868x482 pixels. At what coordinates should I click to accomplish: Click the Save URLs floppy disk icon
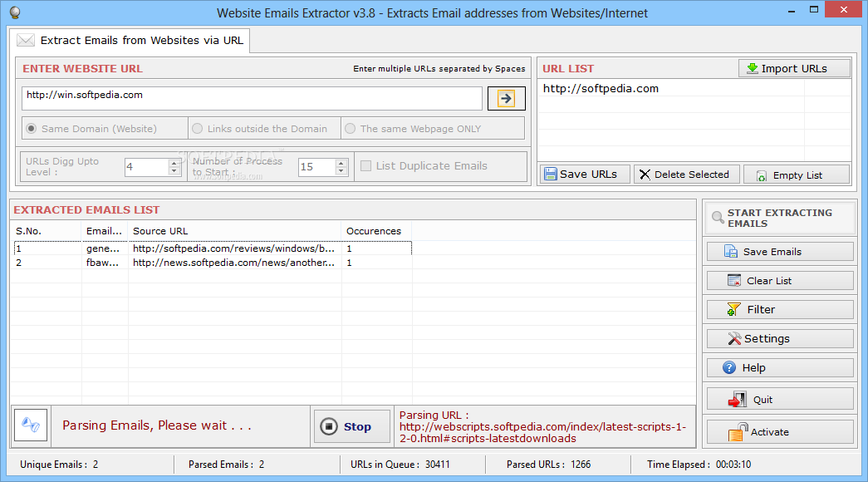550,174
